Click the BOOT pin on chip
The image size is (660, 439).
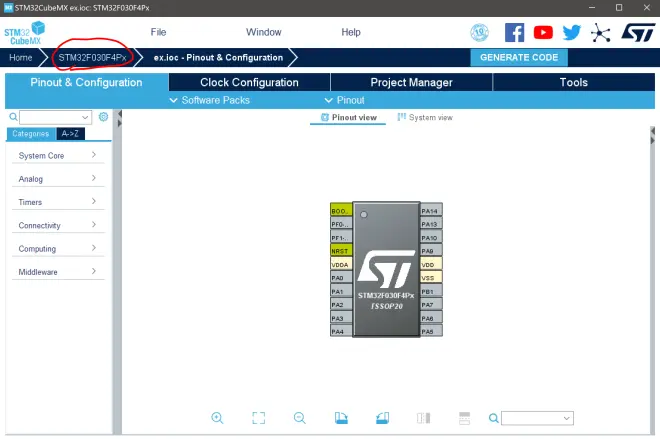341,210
